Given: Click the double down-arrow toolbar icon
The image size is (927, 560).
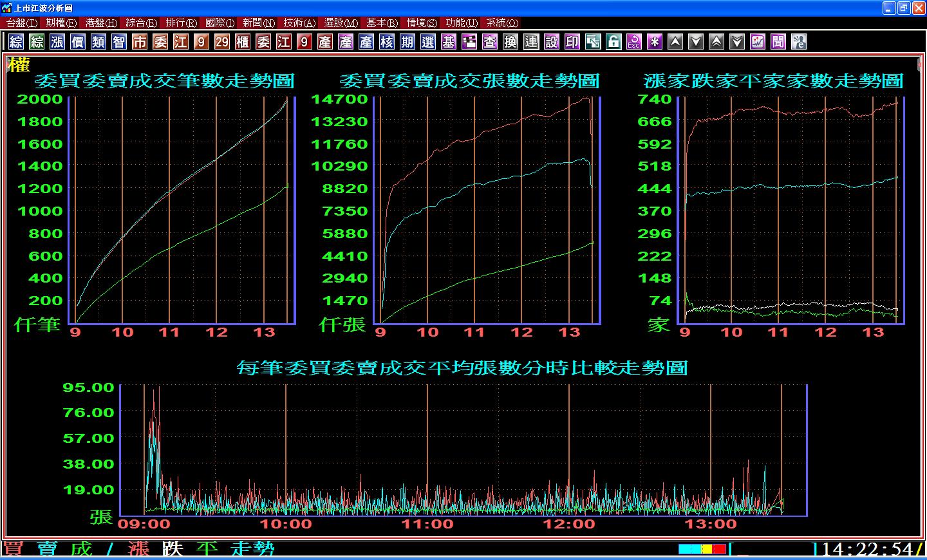Looking at the screenshot, I should click(737, 42).
